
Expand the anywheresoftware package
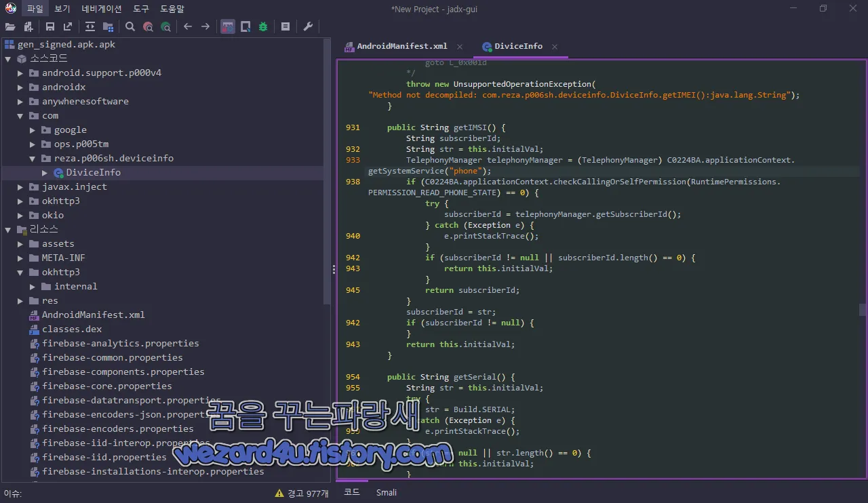tap(20, 102)
